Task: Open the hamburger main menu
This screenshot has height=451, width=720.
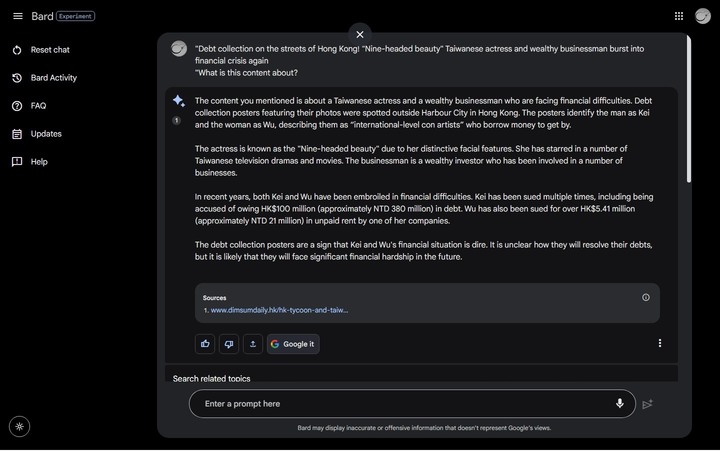Action: pyautogui.click(x=18, y=16)
